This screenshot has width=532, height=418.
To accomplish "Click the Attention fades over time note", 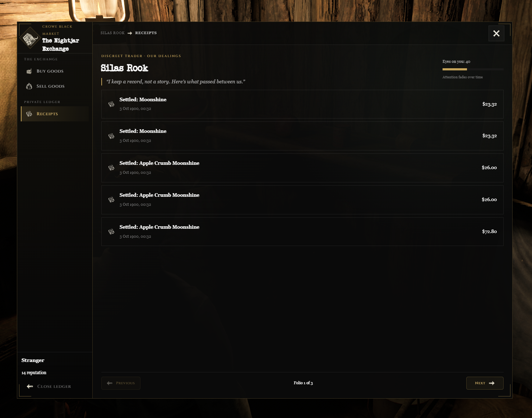I will point(462,77).
